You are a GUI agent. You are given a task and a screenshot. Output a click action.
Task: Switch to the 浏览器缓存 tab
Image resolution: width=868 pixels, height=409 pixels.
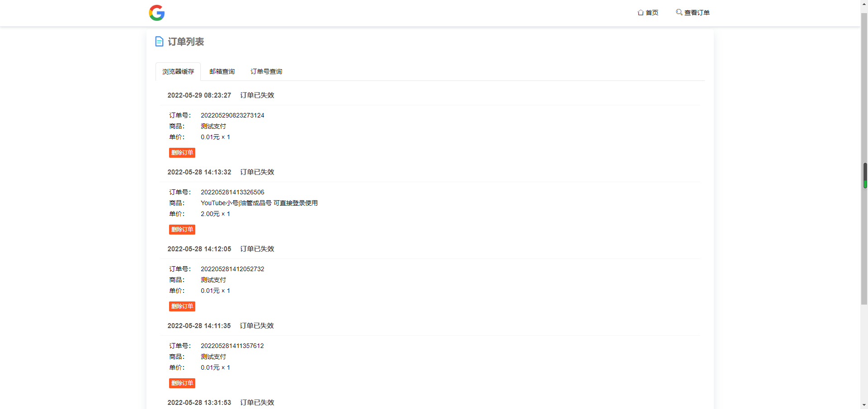click(x=178, y=71)
